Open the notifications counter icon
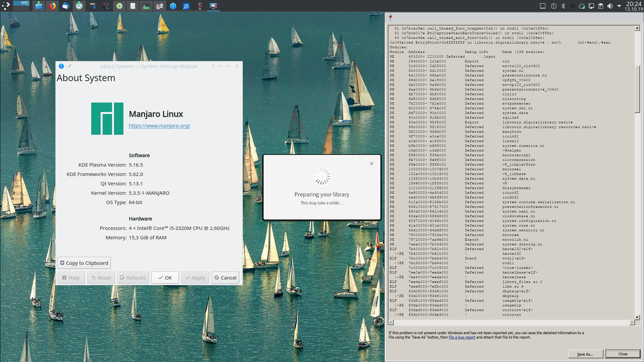The image size is (644, 362). pos(554,6)
